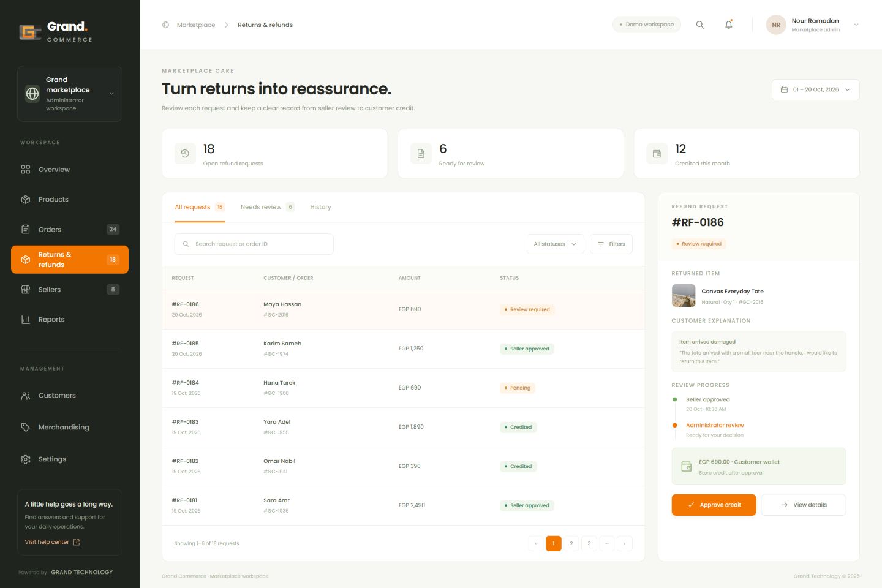
Task: Click the Merchandising tag icon
Action: pyautogui.click(x=26, y=428)
